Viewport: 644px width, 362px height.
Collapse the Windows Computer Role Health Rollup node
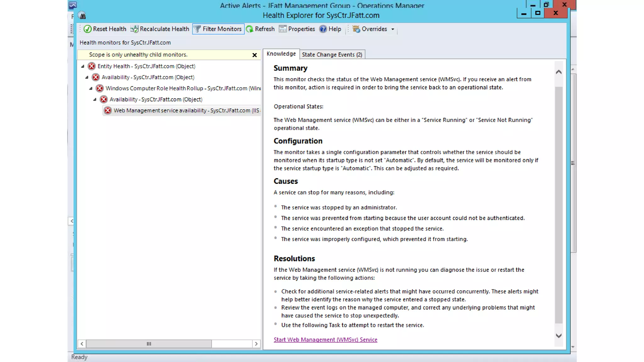coord(91,88)
